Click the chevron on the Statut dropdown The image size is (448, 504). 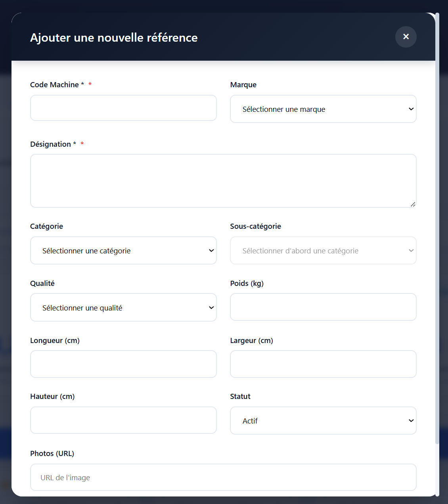(x=410, y=420)
